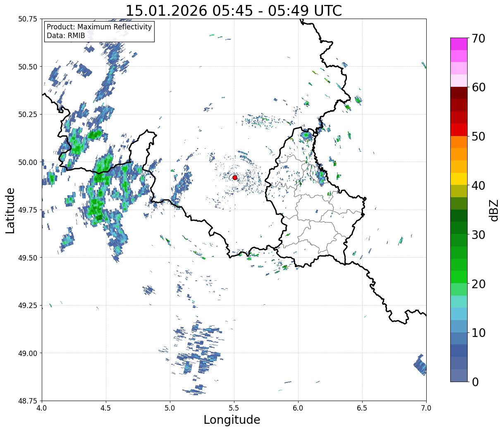The image size is (504, 430).
Task: Click the latitude tick label 50.75
Action: click(28, 19)
